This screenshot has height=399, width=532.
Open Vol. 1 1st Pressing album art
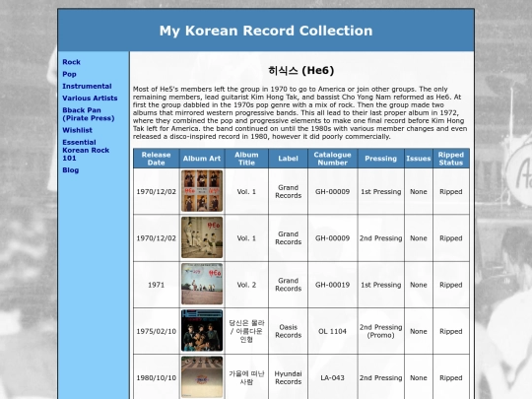coord(202,191)
